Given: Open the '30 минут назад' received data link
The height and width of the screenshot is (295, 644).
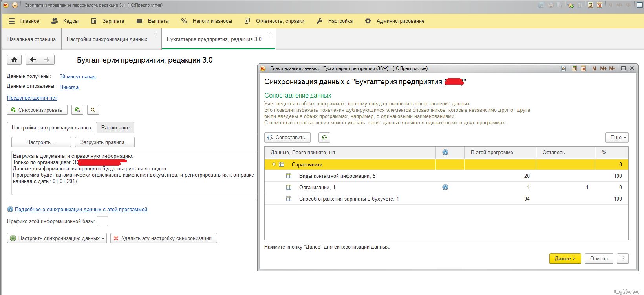Looking at the screenshot, I should pyautogui.click(x=78, y=77).
